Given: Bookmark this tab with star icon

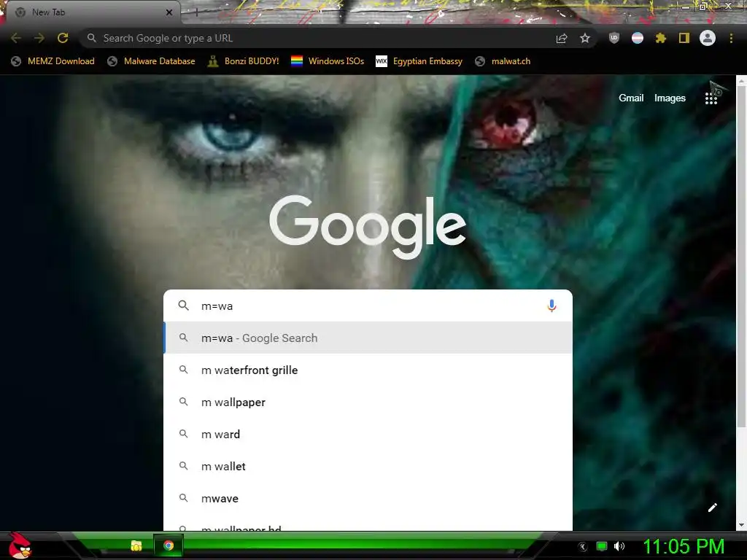Looking at the screenshot, I should (x=585, y=38).
